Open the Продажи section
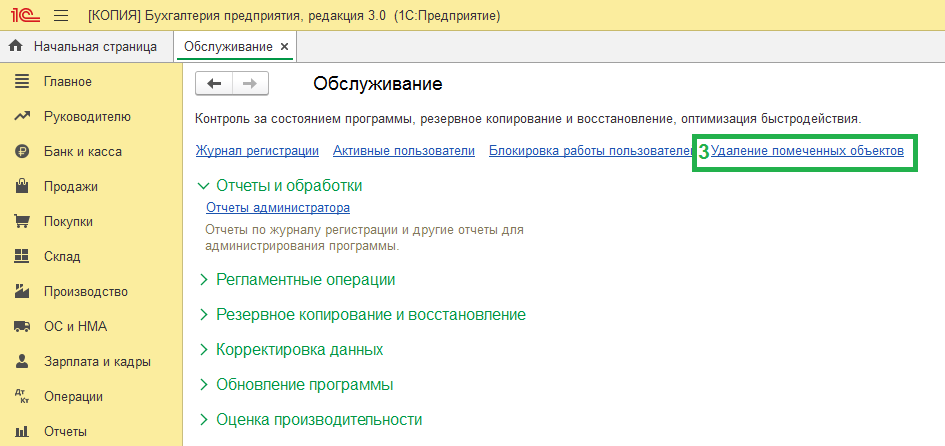The height and width of the screenshot is (446, 945). point(71,187)
